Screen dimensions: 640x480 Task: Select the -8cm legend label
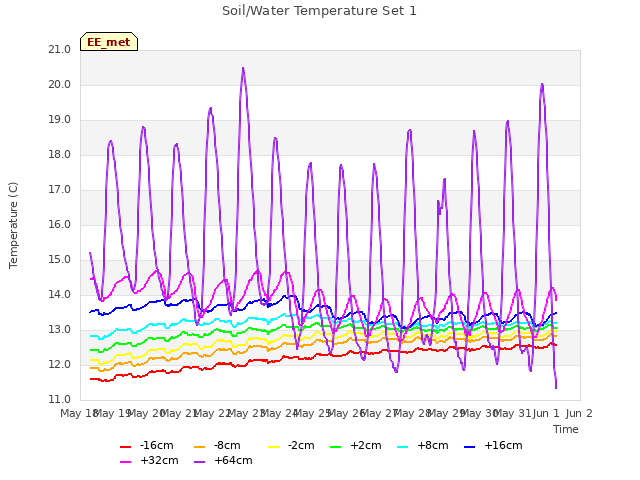point(227,445)
